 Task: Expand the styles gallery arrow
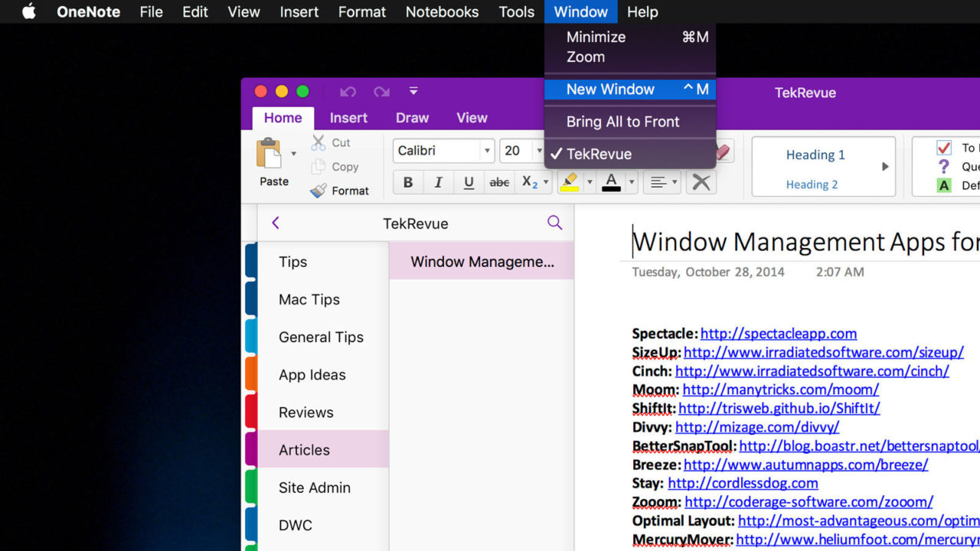(x=885, y=166)
